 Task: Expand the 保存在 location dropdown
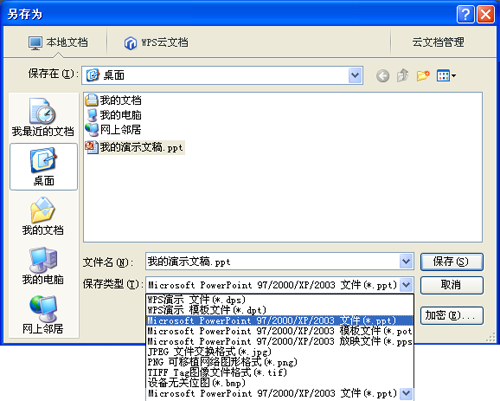355,75
